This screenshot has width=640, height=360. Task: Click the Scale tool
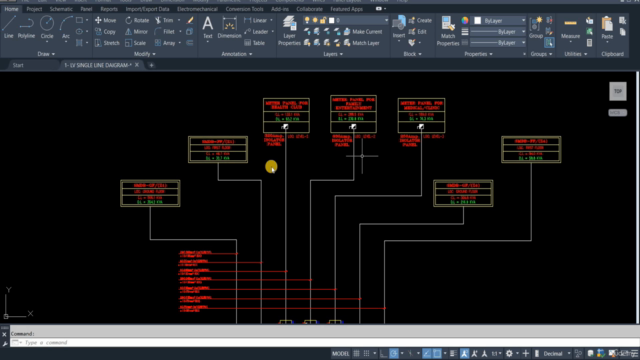[136, 43]
